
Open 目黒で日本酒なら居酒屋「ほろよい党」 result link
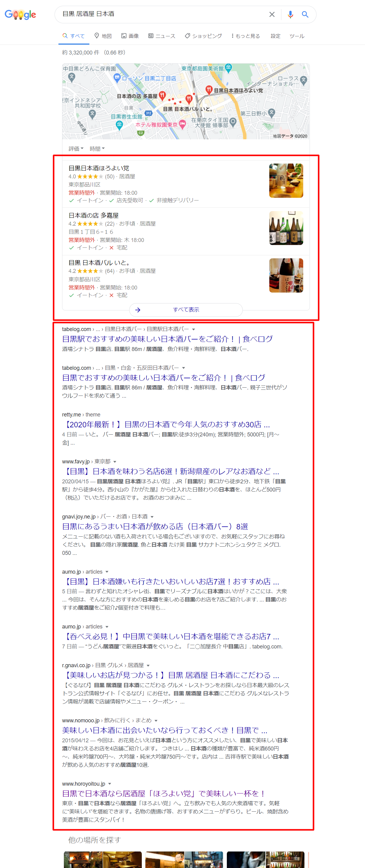[164, 793]
